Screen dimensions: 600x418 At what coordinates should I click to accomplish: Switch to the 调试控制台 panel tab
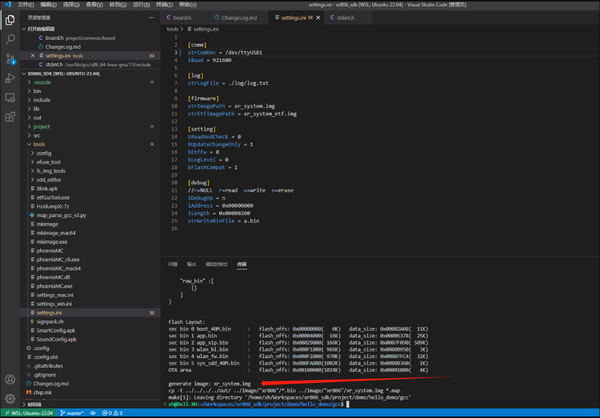click(217, 264)
